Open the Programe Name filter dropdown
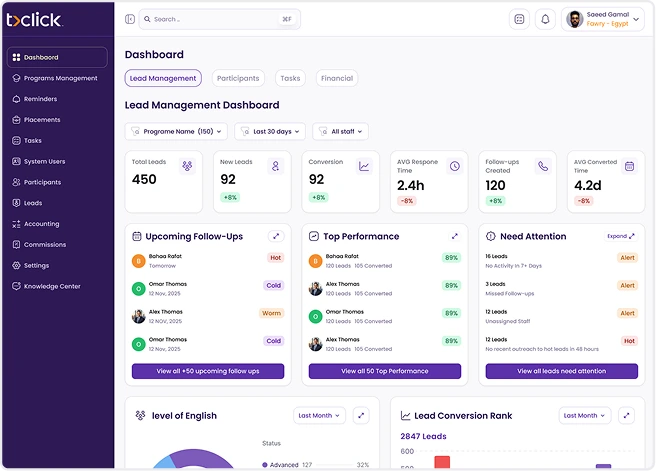 pos(176,131)
